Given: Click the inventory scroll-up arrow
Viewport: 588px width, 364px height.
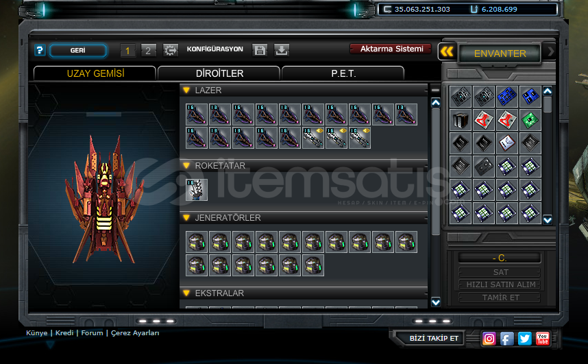Looking at the screenshot, I should (548, 90).
